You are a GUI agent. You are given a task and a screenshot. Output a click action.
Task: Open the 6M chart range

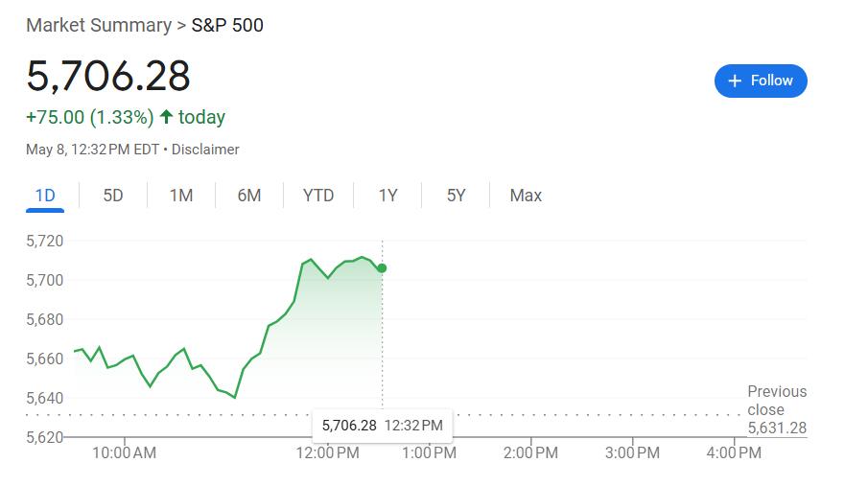pyautogui.click(x=249, y=196)
